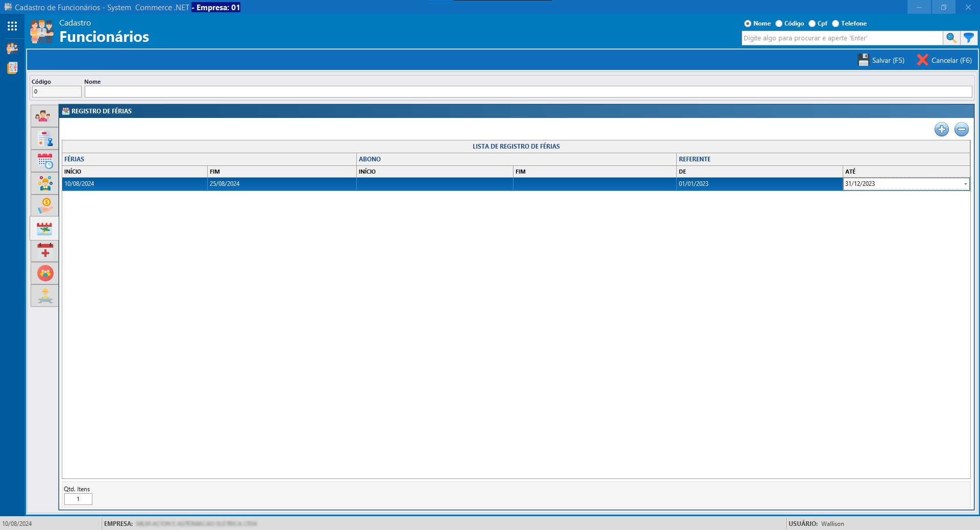Open the worker with wrench tab
Image resolution: width=980 pixels, height=530 pixels.
(x=45, y=296)
